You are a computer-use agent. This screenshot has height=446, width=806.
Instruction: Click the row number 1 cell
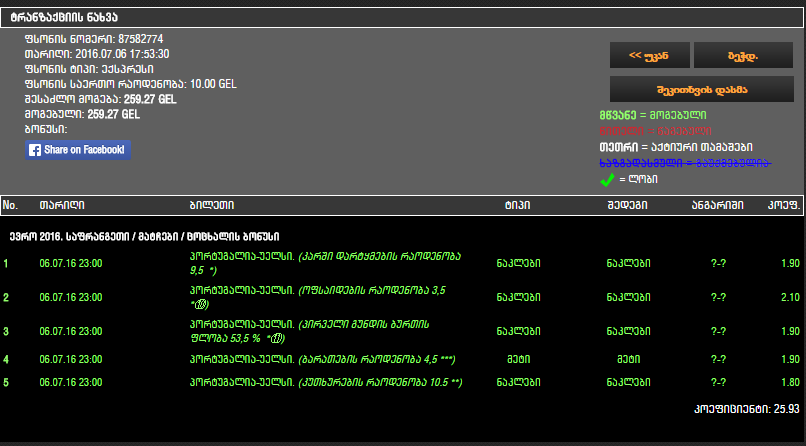(x=6, y=264)
